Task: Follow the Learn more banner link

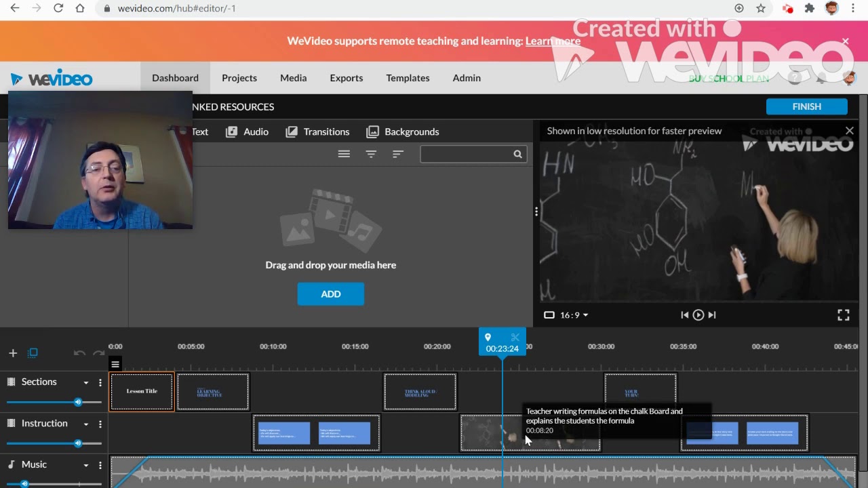Action: (x=553, y=41)
